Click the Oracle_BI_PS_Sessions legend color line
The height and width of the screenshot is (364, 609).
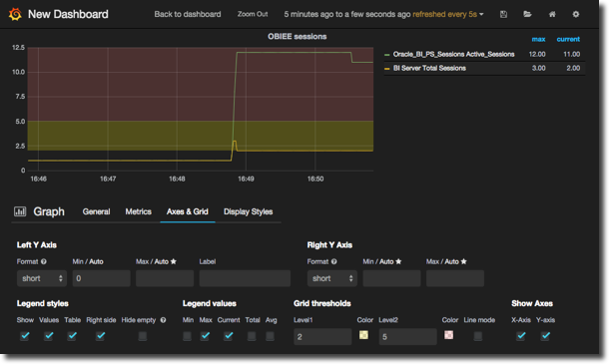click(386, 55)
